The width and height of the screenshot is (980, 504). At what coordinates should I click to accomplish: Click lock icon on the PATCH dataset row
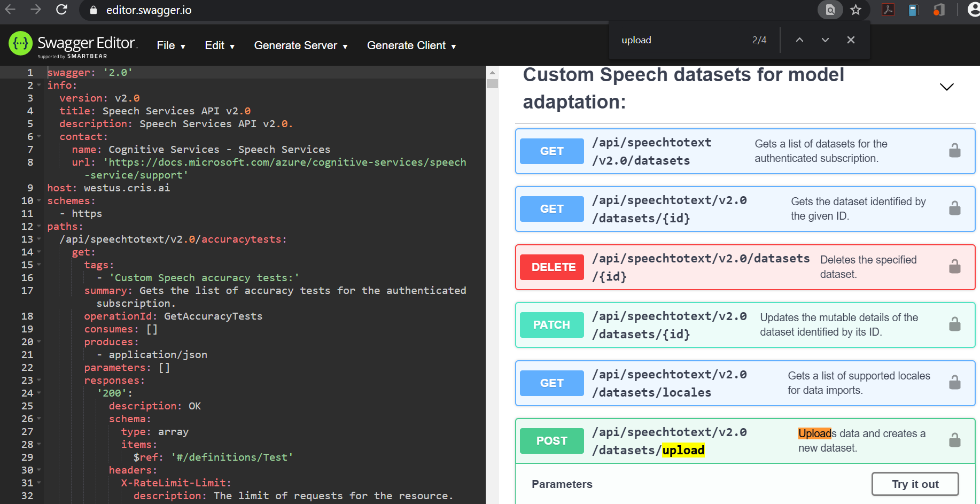coord(954,324)
